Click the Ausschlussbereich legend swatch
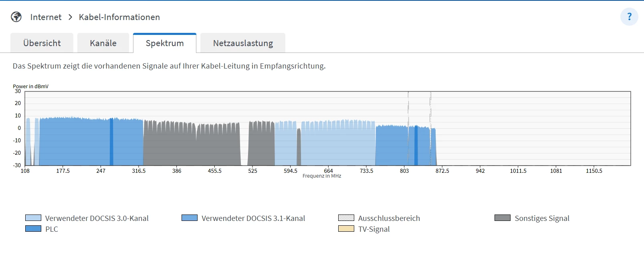Image resolution: width=644 pixels, height=259 pixels. [346, 218]
